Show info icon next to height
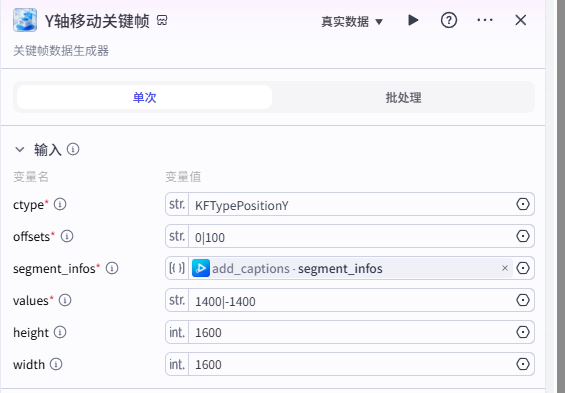The width and height of the screenshot is (565, 393). [60, 332]
